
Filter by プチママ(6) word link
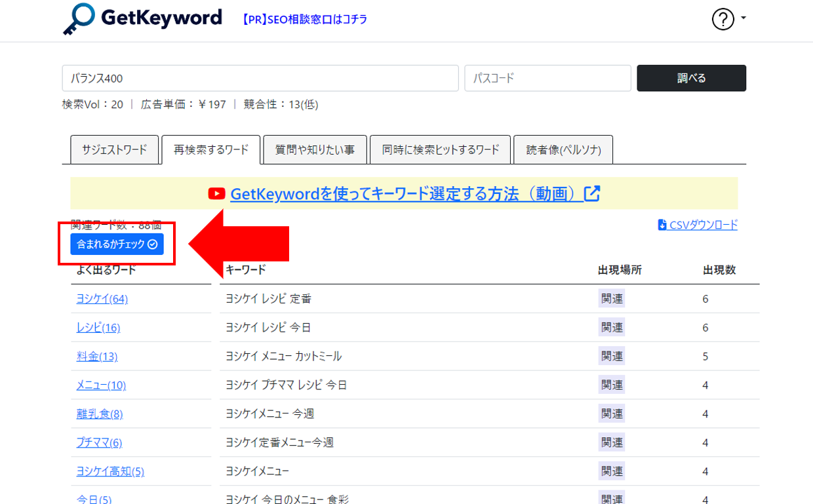tap(99, 443)
